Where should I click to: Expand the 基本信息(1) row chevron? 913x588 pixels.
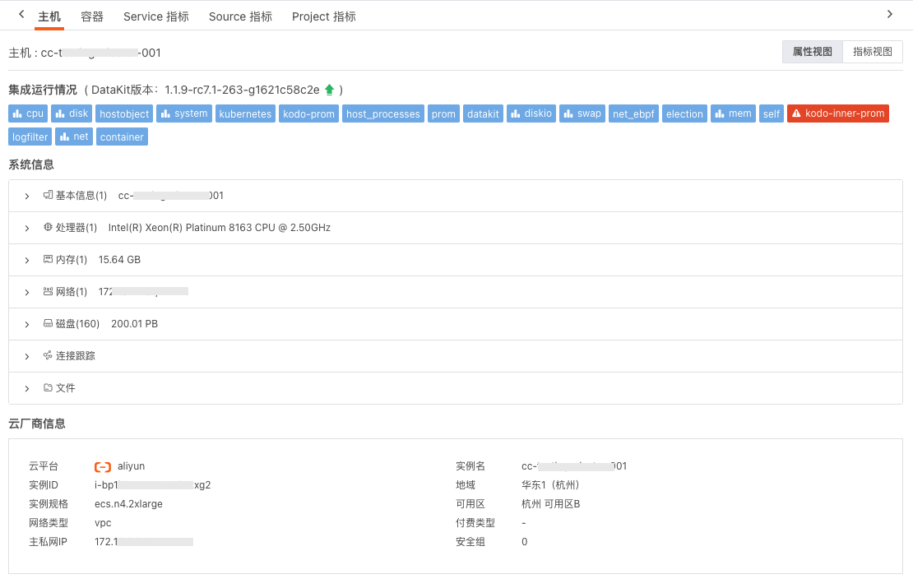27,197
